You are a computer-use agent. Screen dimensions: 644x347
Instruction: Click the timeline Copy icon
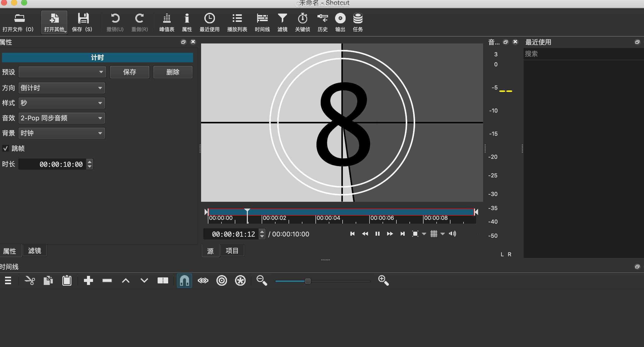[48, 280]
